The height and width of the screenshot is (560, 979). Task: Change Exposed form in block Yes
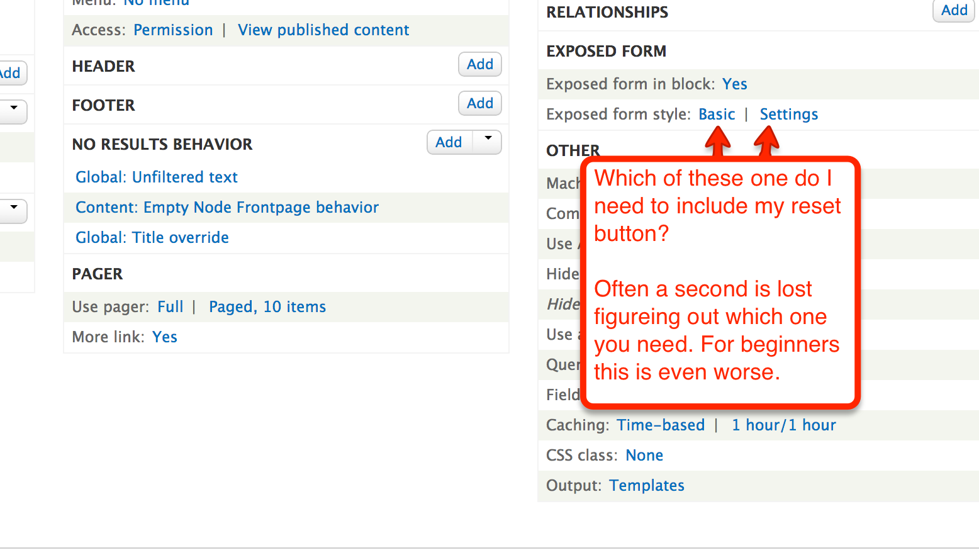tap(735, 84)
